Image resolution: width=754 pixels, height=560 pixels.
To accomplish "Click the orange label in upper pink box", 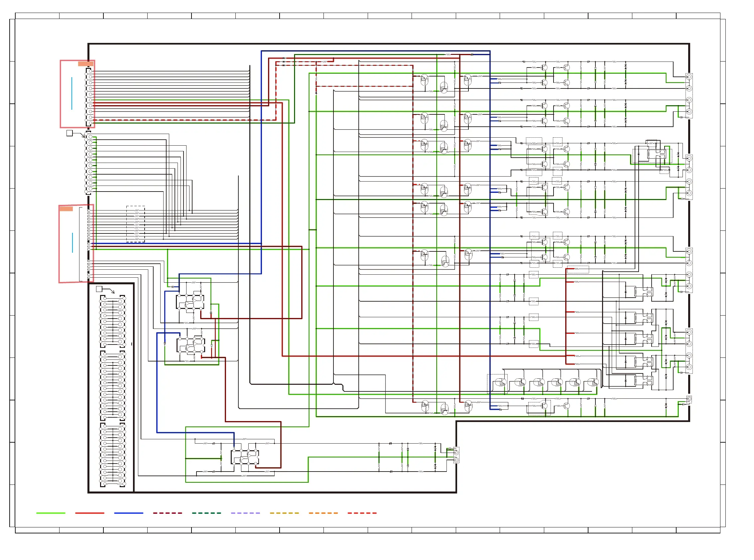I will [85, 64].
